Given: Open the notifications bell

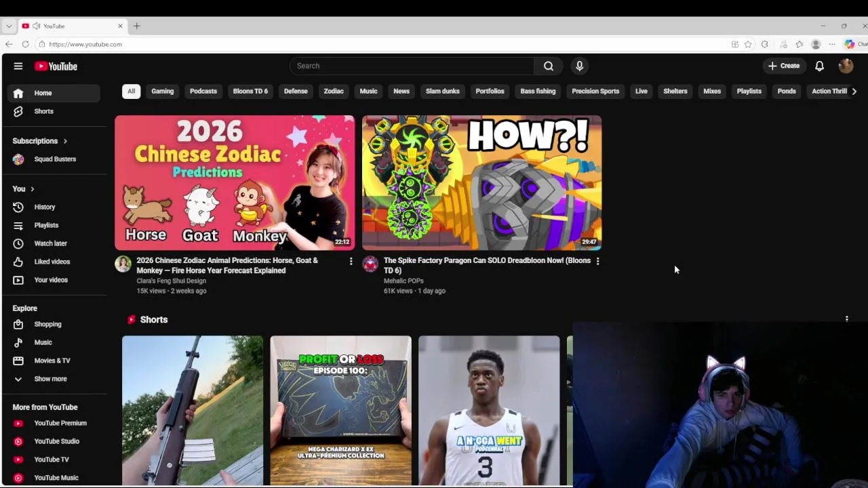Looking at the screenshot, I should tap(819, 66).
